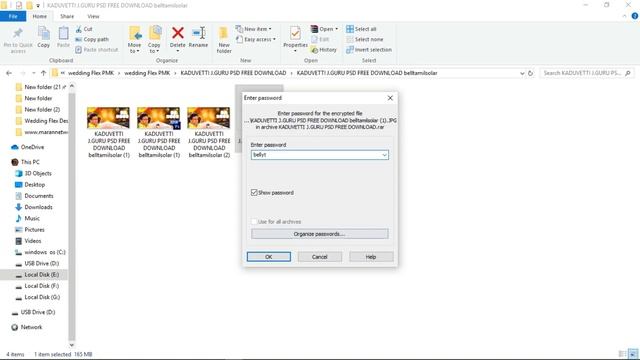Click the navigation pane vertical scrollbar
640x360 pixels.
72,216
